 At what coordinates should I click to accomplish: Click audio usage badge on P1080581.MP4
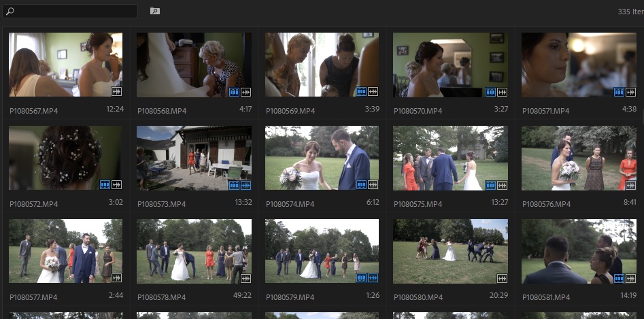(x=630, y=278)
